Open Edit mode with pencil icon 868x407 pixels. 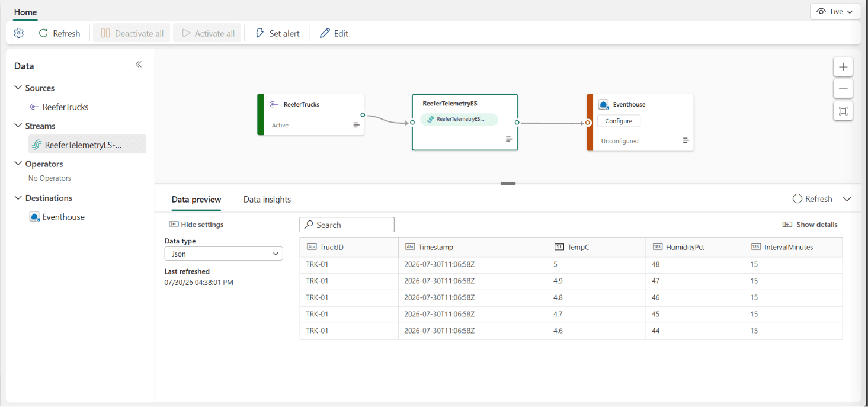(334, 33)
